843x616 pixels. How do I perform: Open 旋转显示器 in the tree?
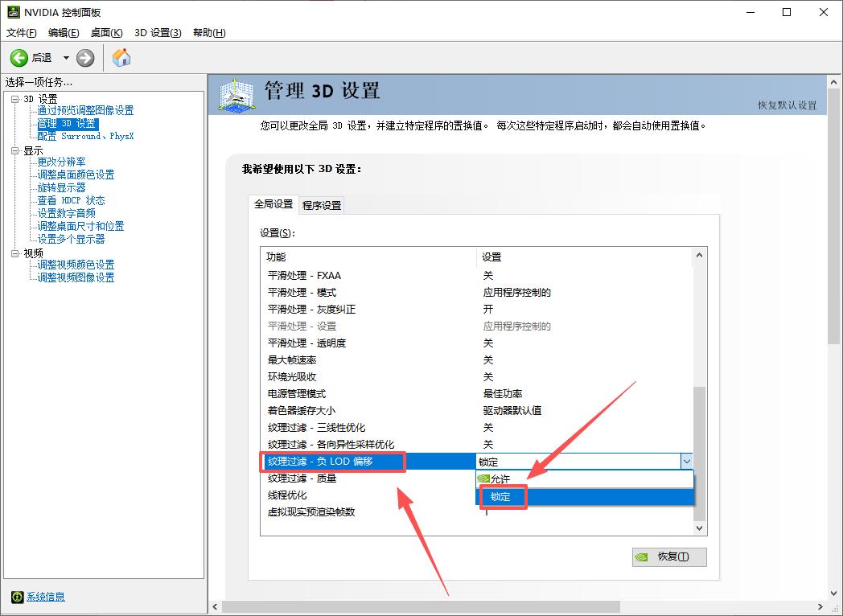61,187
